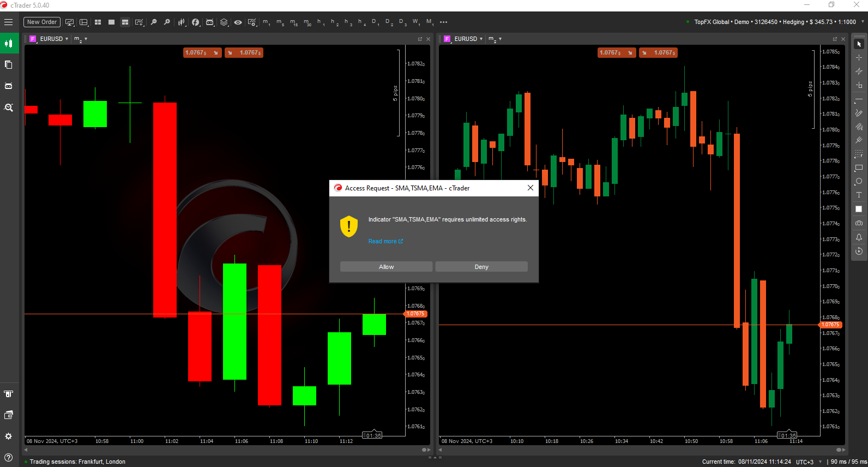Allow the SMA,TSMA,EMA access request
This screenshot has width=868, height=467.
[x=387, y=267]
